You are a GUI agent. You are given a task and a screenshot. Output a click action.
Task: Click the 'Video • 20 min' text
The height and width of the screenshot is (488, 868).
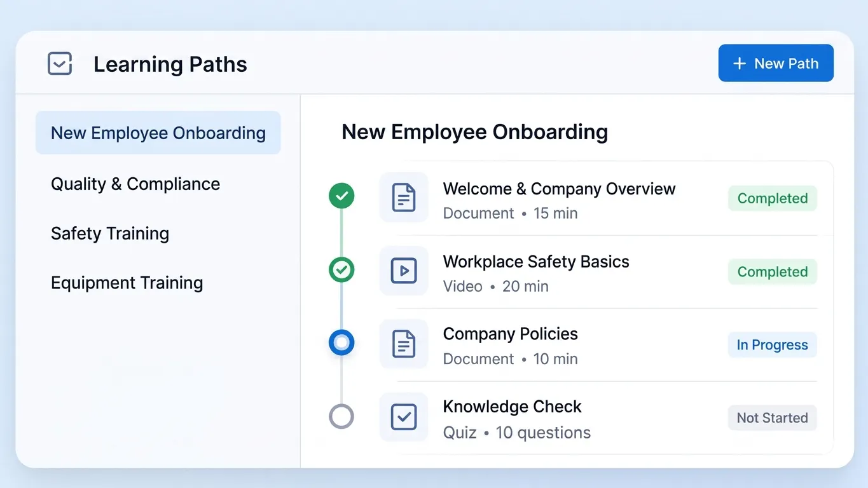496,286
